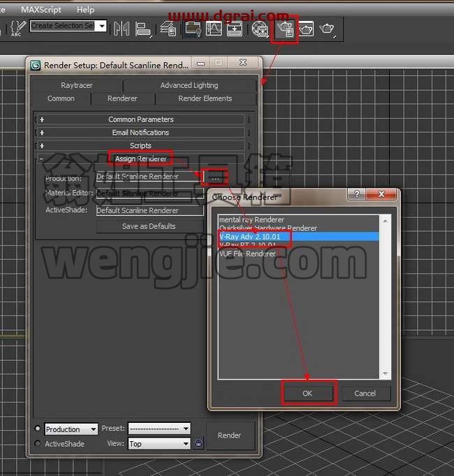The height and width of the screenshot is (476, 454).
Task: Select VUE File Renderer in list
Action: point(247,253)
